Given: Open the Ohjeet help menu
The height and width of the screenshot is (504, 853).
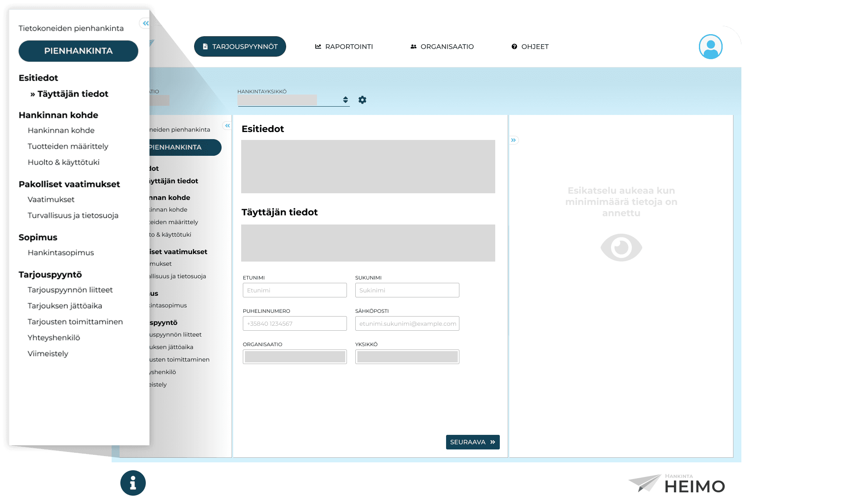Looking at the screenshot, I should 530,47.
